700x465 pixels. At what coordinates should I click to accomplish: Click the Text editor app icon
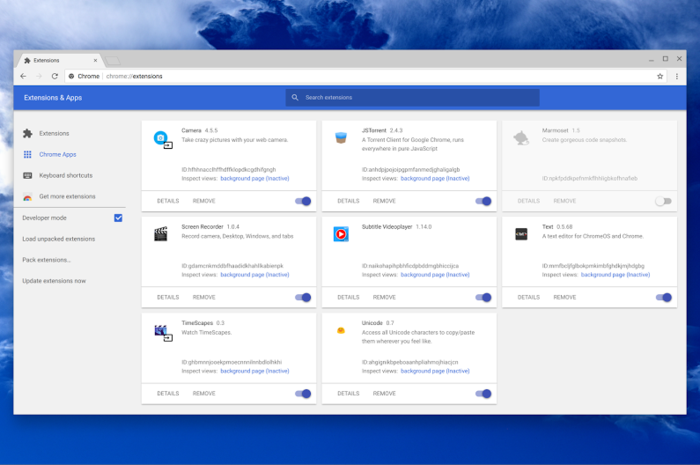point(521,234)
